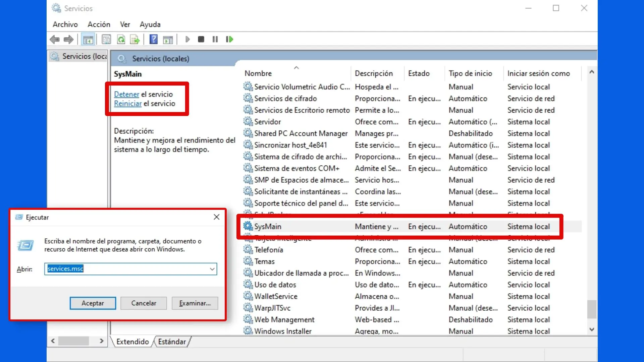Sort the list by the Nombre column header
The height and width of the screenshot is (362, 644).
[x=258, y=73]
